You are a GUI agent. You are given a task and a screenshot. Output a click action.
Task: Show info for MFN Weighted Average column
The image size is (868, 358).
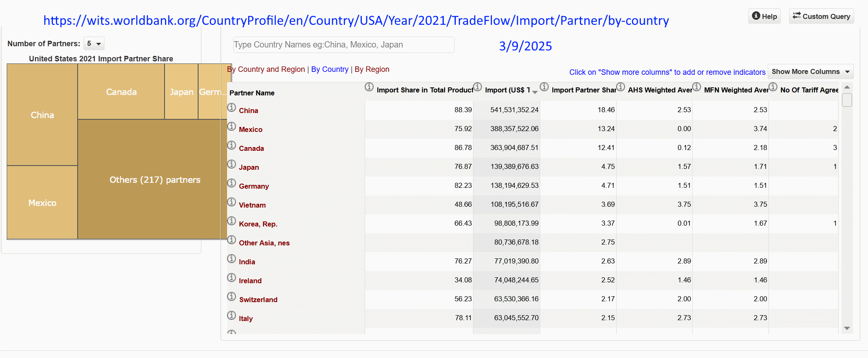click(696, 87)
